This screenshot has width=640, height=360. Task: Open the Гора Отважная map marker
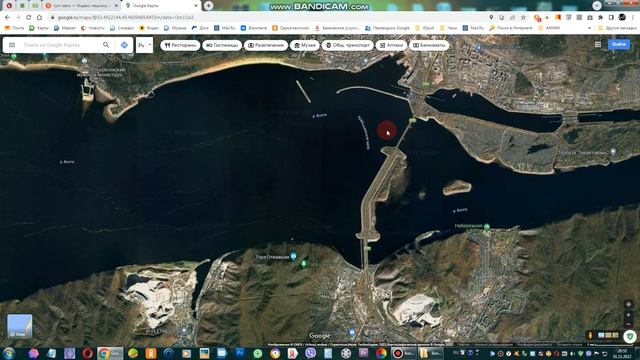click(x=293, y=256)
